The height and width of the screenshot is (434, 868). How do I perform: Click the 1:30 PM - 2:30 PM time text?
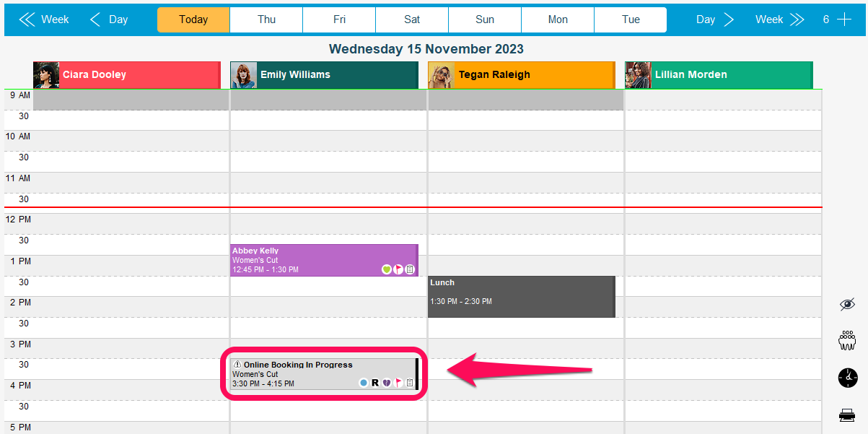pyautogui.click(x=461, y=301)
